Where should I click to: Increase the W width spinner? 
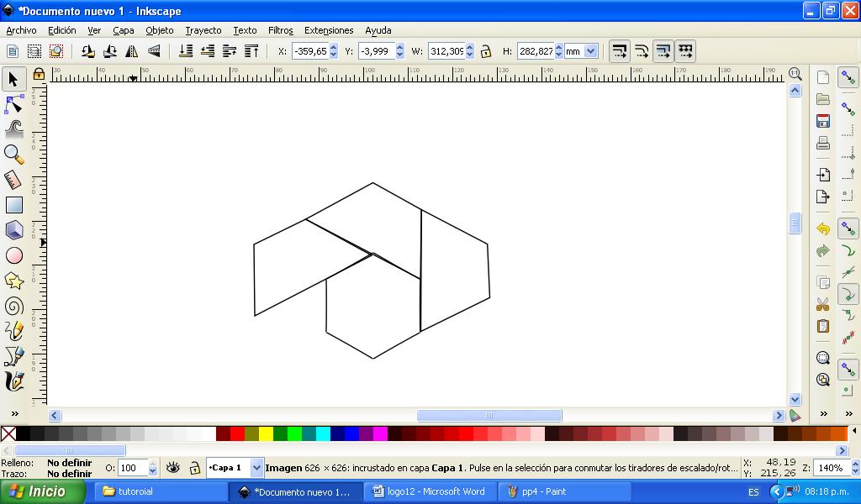click(469, 48)
